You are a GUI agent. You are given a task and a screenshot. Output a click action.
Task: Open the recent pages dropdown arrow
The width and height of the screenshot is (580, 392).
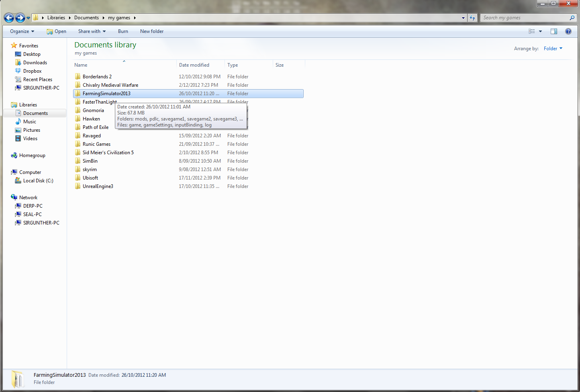pos(28,18)
